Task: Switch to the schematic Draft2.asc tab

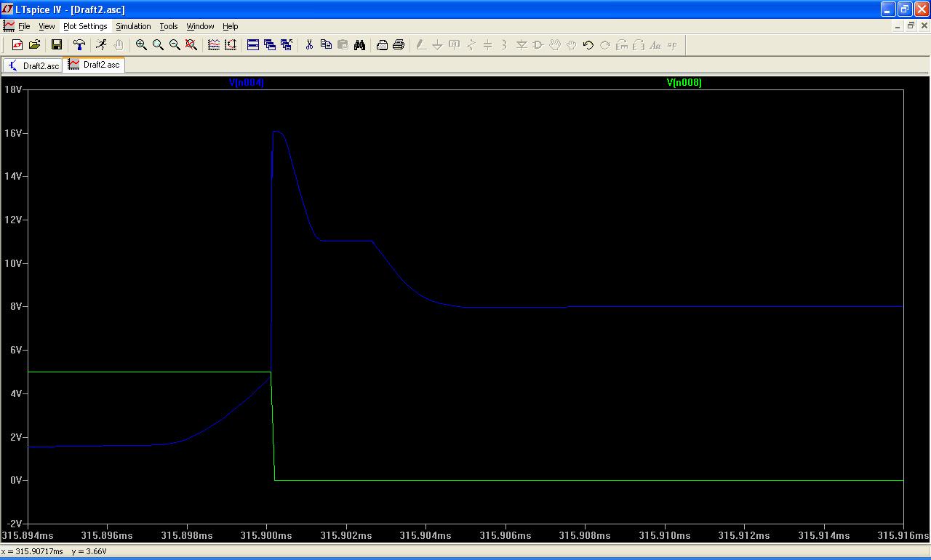Action: [33, 65]
